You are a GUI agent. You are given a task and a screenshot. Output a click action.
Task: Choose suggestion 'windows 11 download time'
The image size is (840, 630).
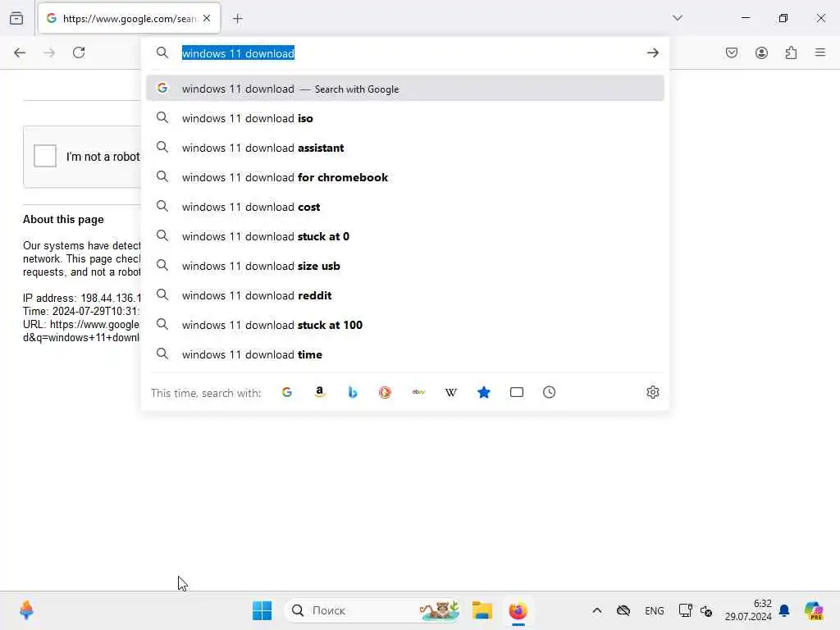pos(405,354)
